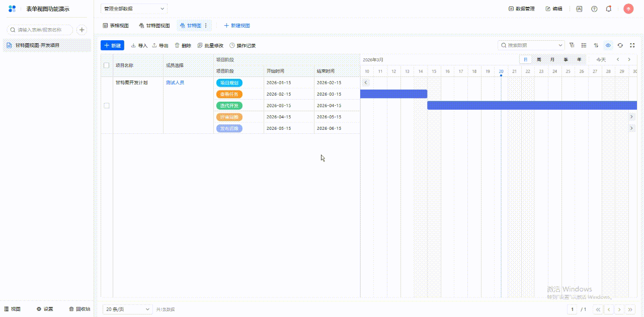Toggle the eye visibility icon in toolbar

pos(608,45)
